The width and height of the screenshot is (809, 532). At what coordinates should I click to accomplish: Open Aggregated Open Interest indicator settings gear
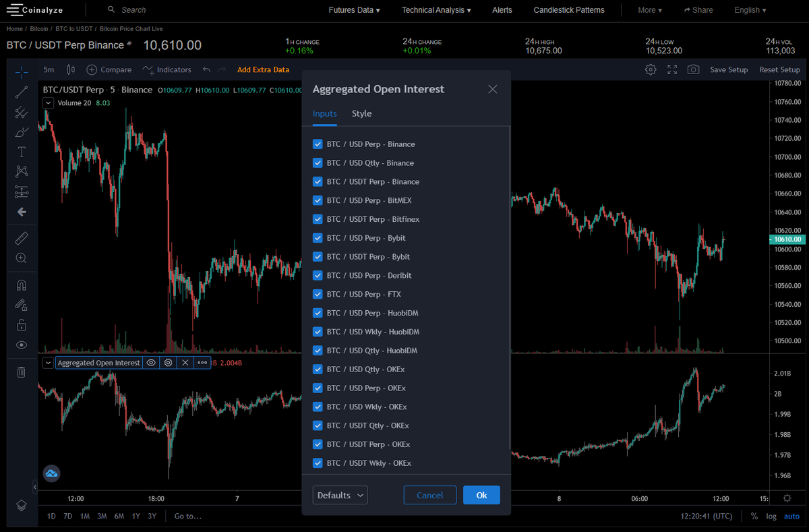tap(168, 363)
